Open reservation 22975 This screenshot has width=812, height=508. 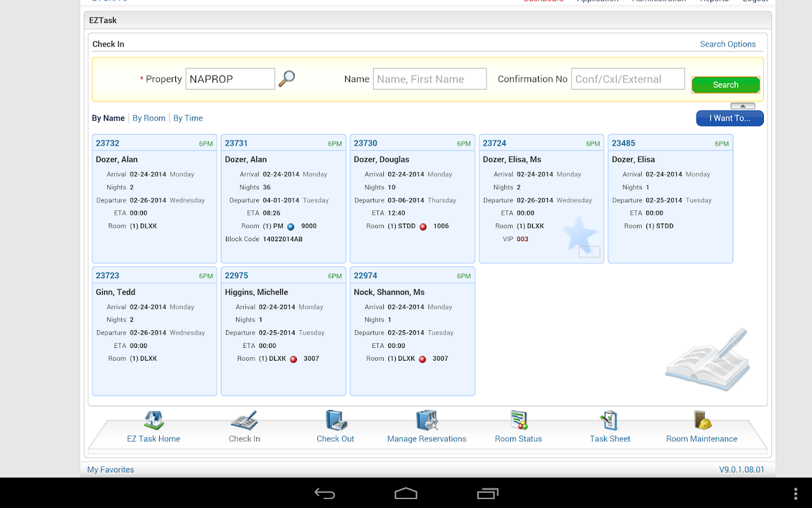236,276
